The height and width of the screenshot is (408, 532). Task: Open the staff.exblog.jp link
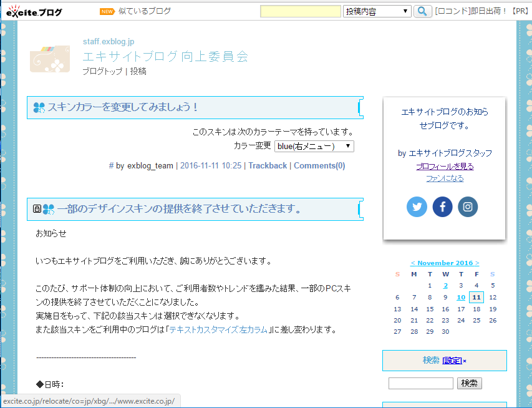[109, 41]
